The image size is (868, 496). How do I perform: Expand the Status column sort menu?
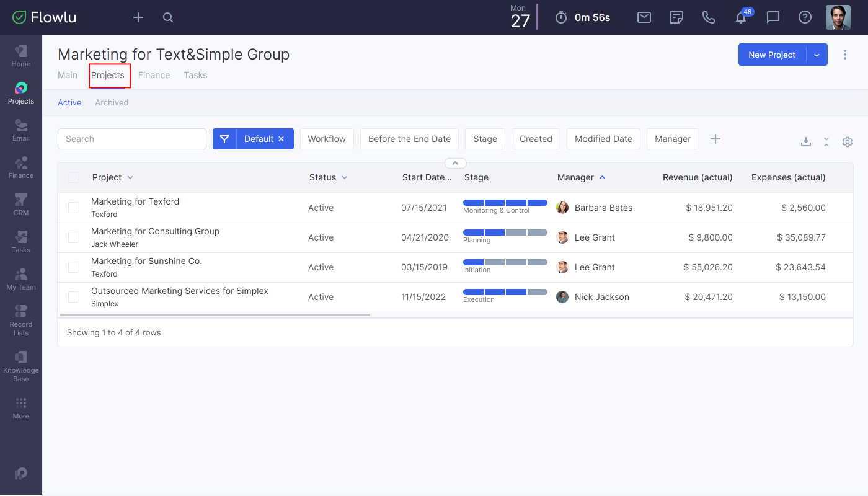[x=345, y=177]
